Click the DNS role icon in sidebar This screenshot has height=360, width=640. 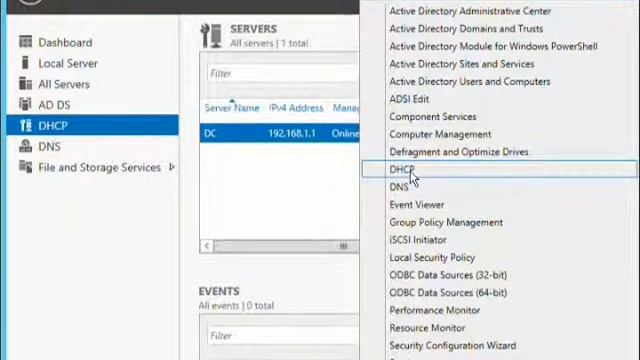[x=25, y=146]
